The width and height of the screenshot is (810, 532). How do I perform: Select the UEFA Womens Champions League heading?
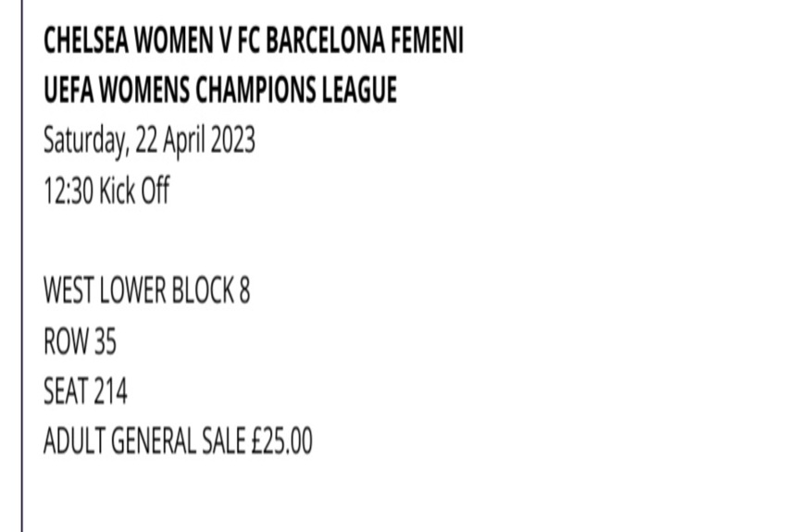[220, 90]
